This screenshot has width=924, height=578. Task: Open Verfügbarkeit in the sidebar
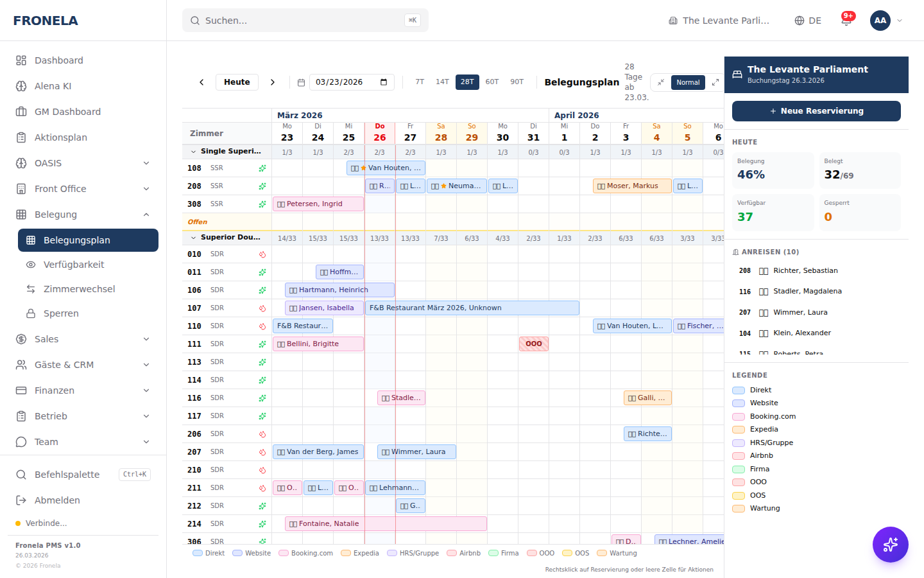[74, 265]
